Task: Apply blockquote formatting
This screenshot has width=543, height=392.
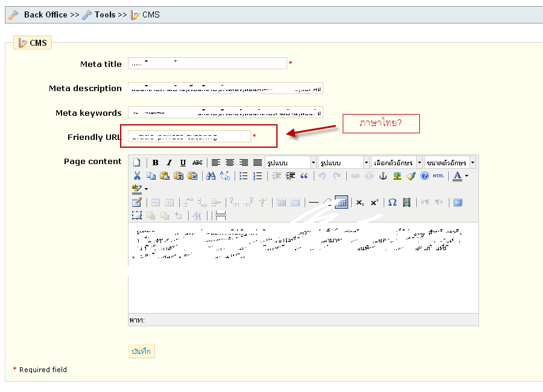Action: point(304,176)
